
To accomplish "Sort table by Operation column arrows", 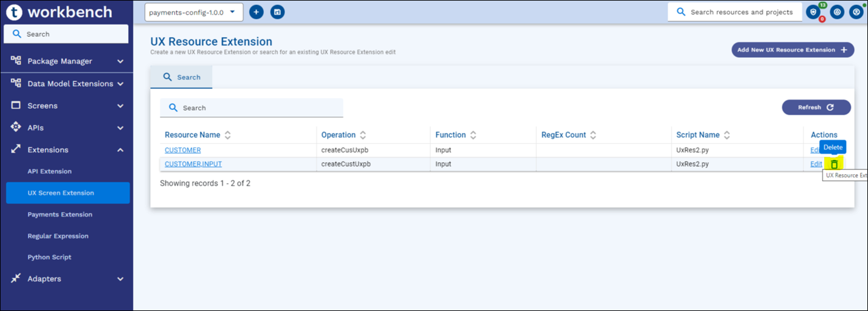I will point(363,135).
